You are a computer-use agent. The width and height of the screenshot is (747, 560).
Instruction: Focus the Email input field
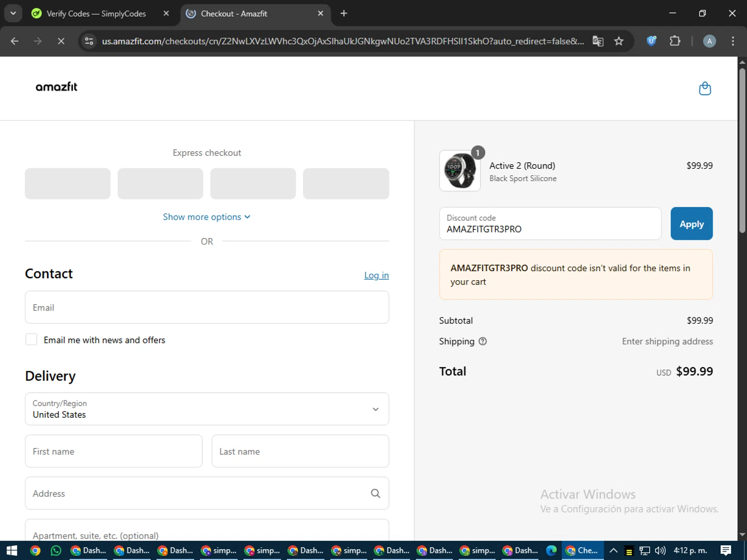(207, 308)
